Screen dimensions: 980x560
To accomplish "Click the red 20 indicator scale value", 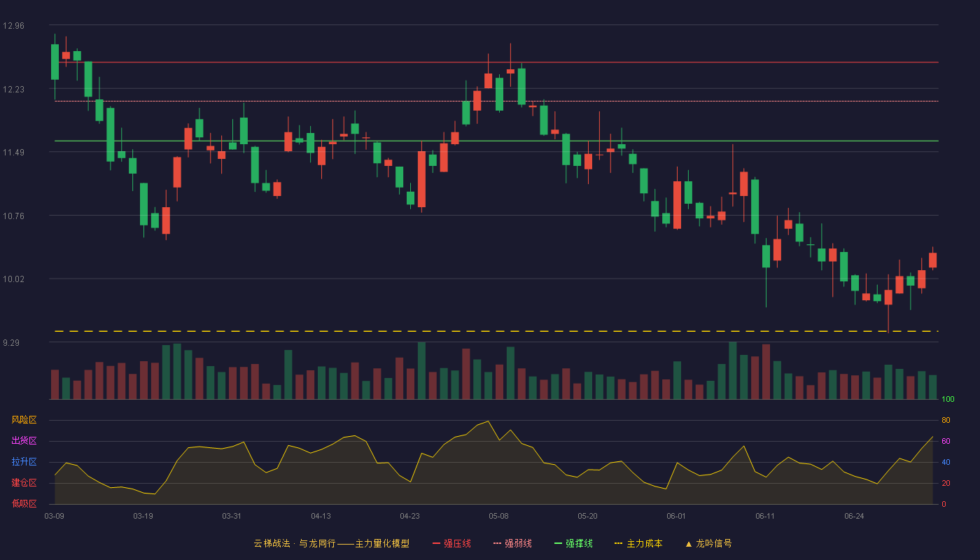I will click(x=946, y=483).
